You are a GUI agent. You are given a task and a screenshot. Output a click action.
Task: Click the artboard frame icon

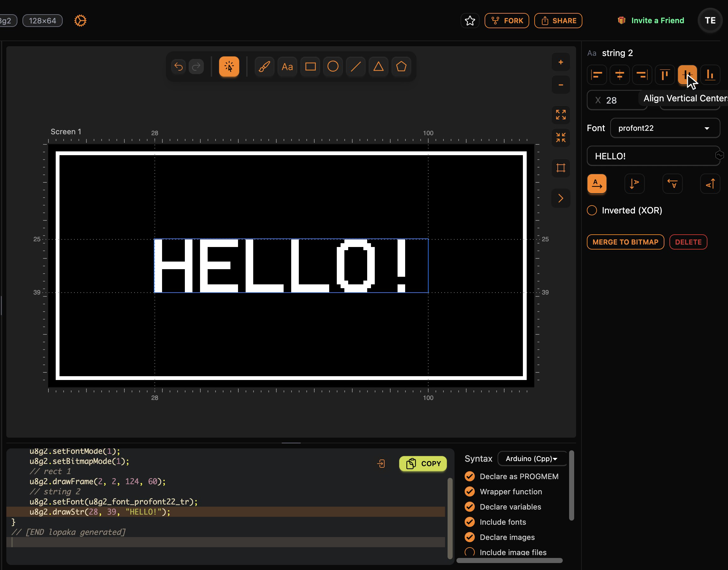pos(561,168)
